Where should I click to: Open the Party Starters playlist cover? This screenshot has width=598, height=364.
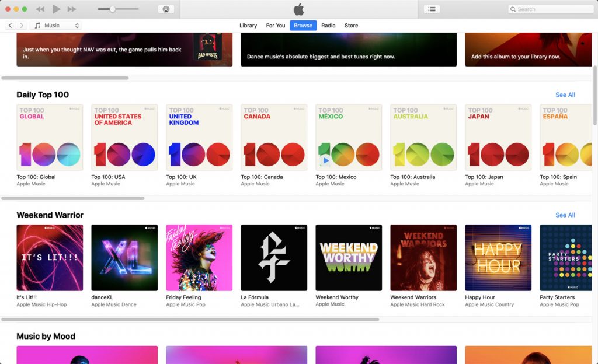coord(565,258)
